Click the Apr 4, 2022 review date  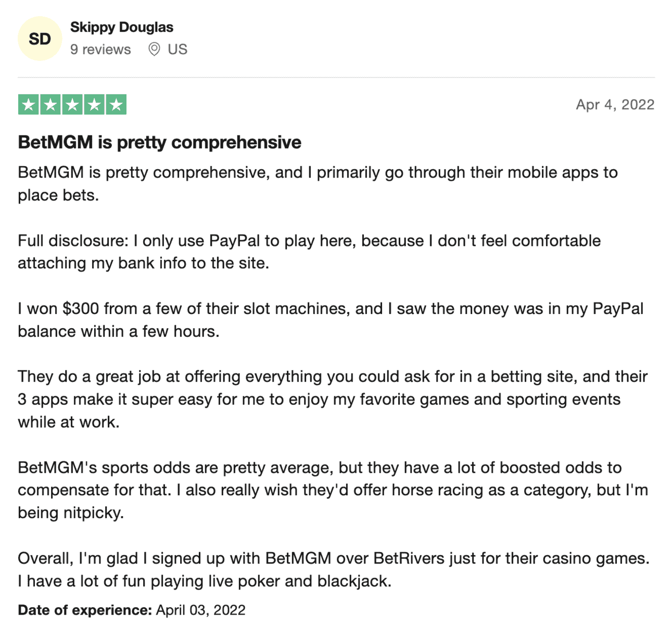[x=615, y=105]
